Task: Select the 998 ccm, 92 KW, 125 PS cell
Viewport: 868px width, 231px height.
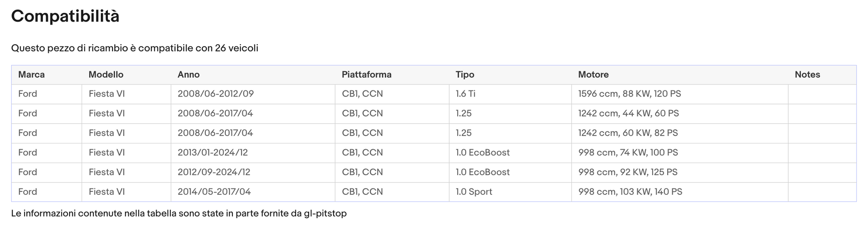Action: 680,172
